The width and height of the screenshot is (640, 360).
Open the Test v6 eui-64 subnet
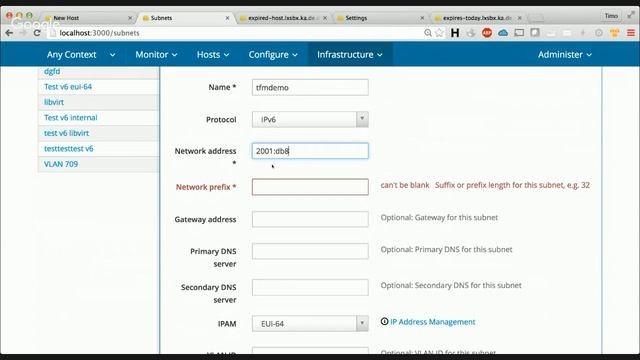[68, 87]
